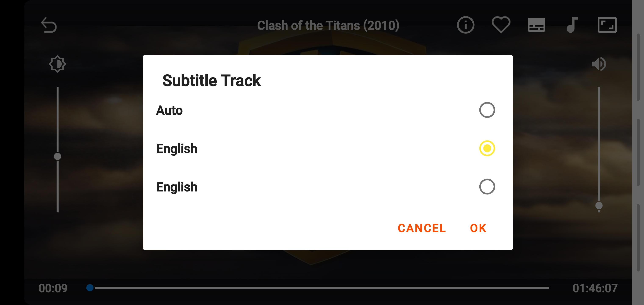Select the last English radio button

[487, 187]
